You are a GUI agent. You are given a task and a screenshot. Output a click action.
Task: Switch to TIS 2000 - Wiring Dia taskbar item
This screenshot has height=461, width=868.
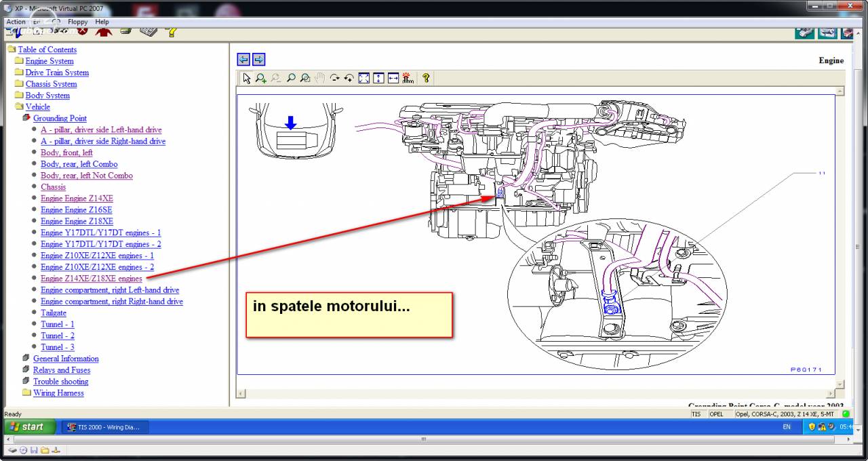105,427
